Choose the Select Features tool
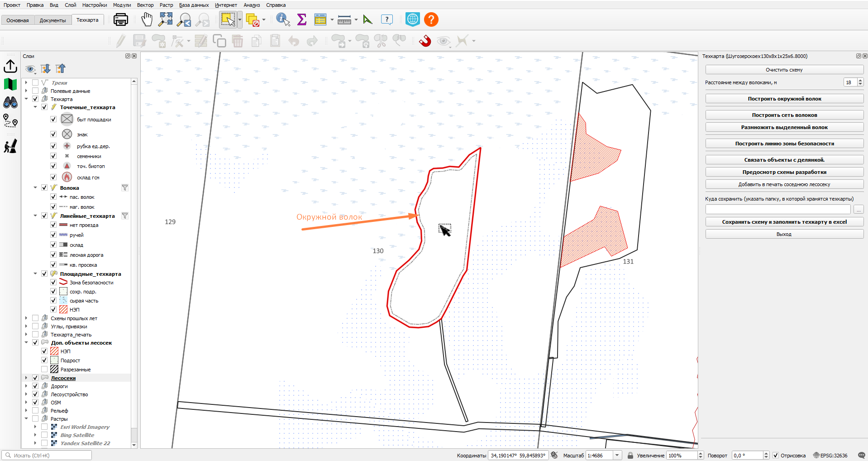The height and width of the screenshot is (461, 868). point(228,19)
